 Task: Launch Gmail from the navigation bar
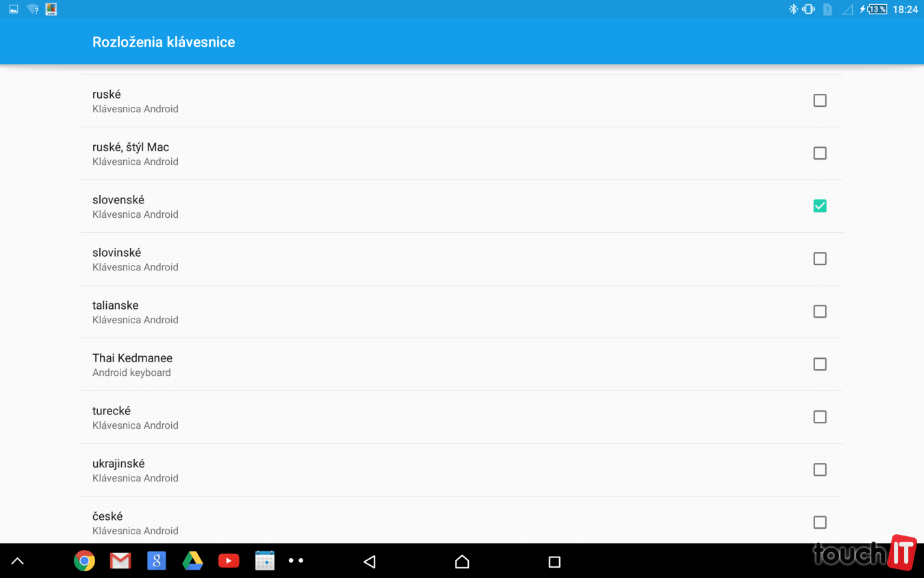pyautogui.click(x=120, y=562)
